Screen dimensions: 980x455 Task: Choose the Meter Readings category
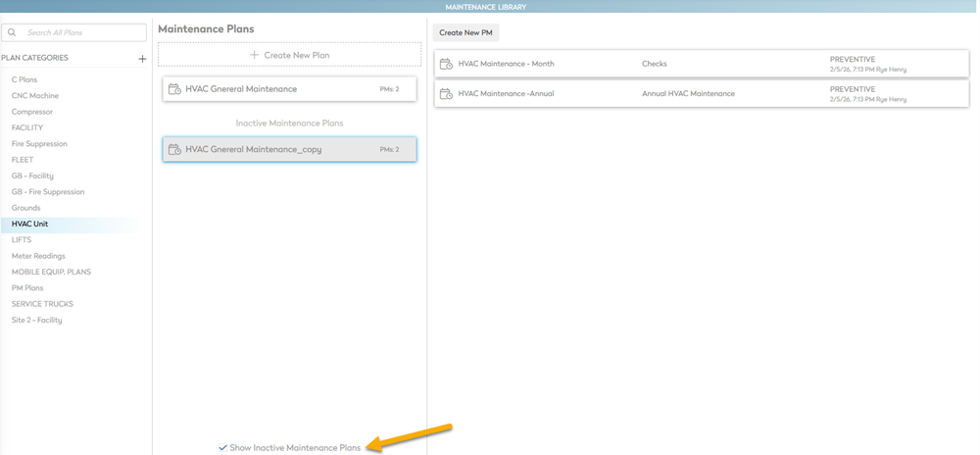[38, 256]
